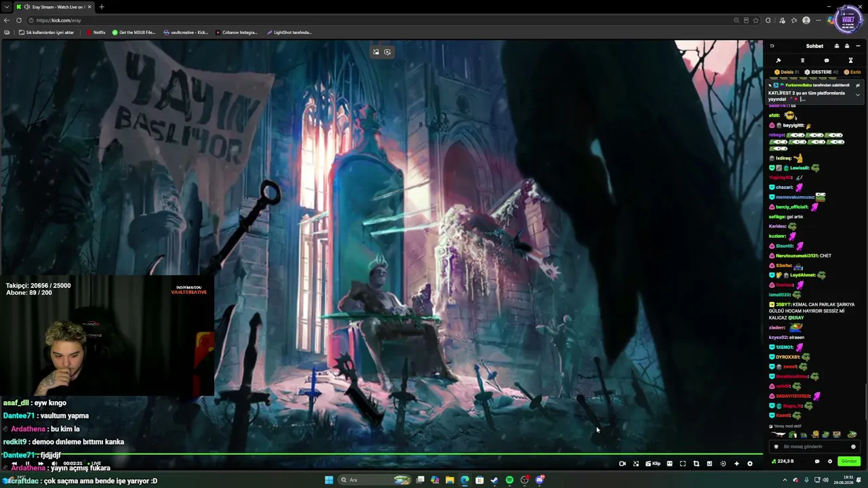Open the 'Get the M3U8 File' bookmark
This screenshot has width=868, height=488.
pos(134,33)
